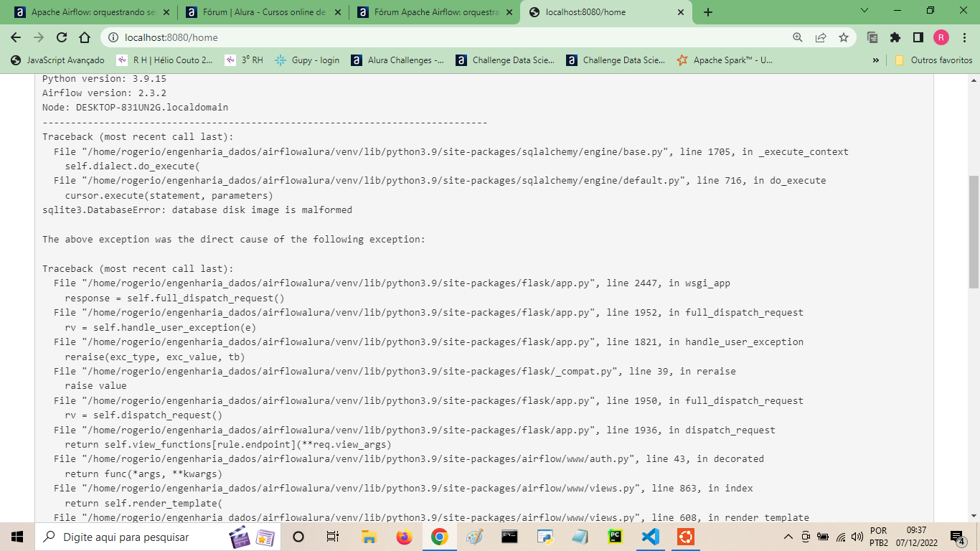Click 'The above exception was the direct cause' line

click(x=233, y=239)
